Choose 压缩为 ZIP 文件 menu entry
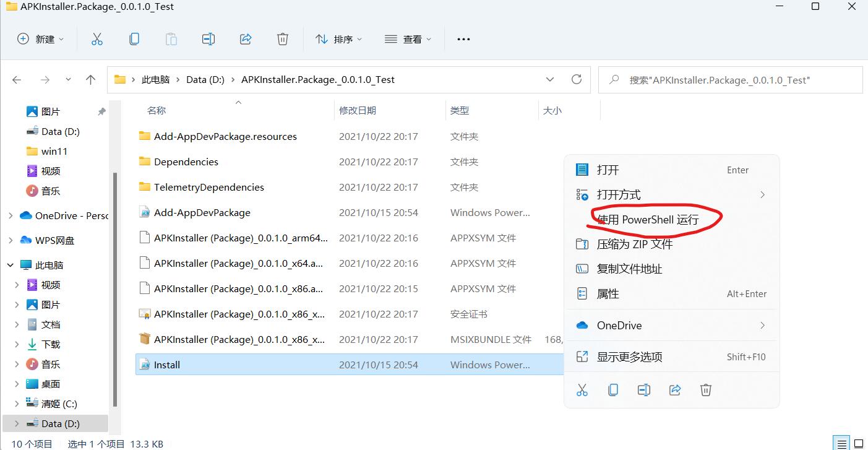The height and width of the screenshot is (450, 868). (x=672, y=244)
